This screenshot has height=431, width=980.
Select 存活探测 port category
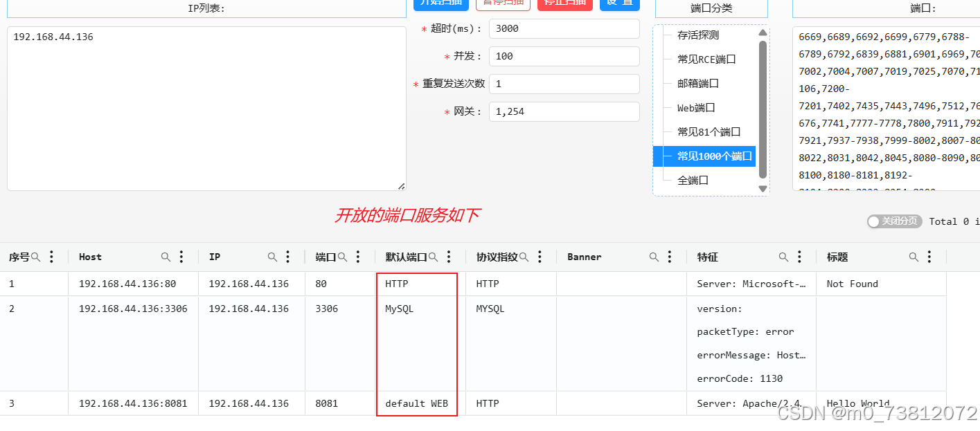pos(698,35)
